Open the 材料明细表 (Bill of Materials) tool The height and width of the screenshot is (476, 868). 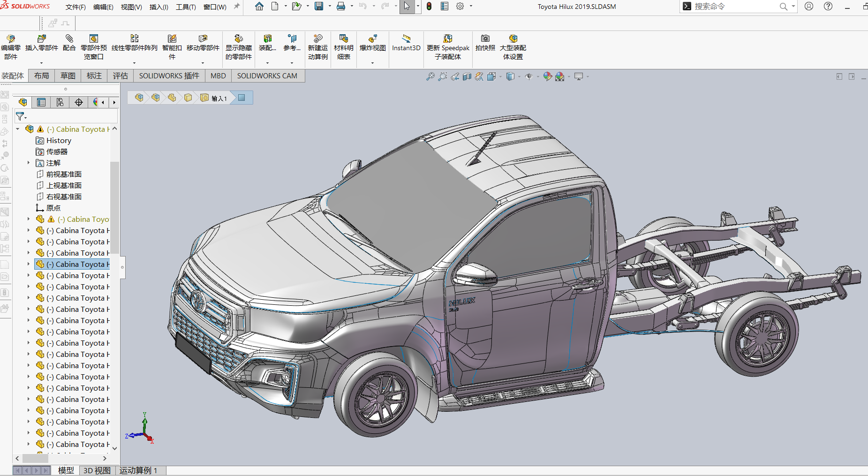(x=343, y=39)
